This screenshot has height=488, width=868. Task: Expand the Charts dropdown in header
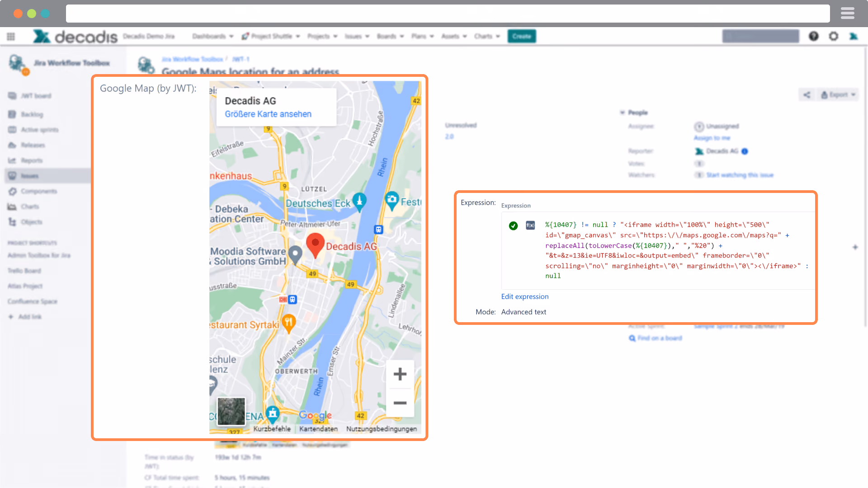487,36
